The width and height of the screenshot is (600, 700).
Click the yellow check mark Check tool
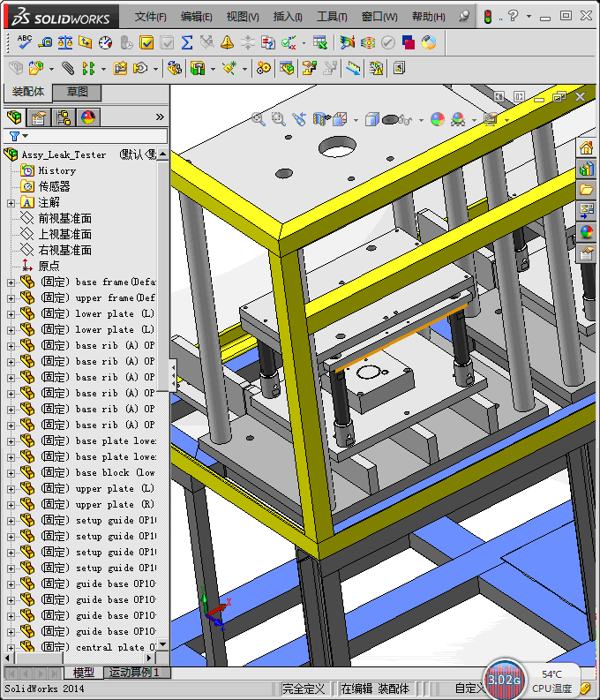click(x=146, y=42)
